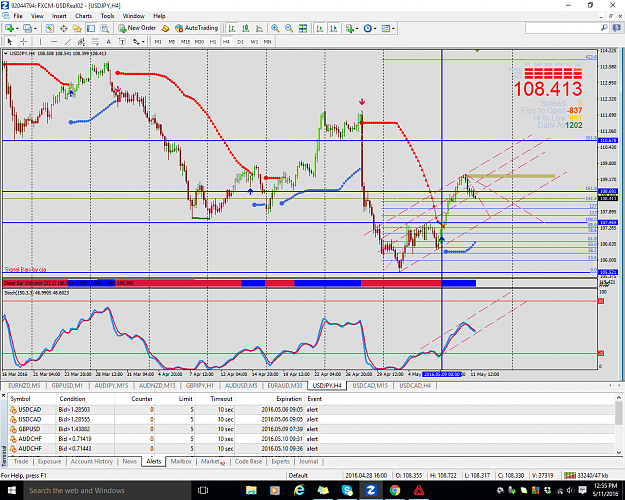Open Skype from the Windows taskbar
Screen dimensions: 625x500
[347, 490]
